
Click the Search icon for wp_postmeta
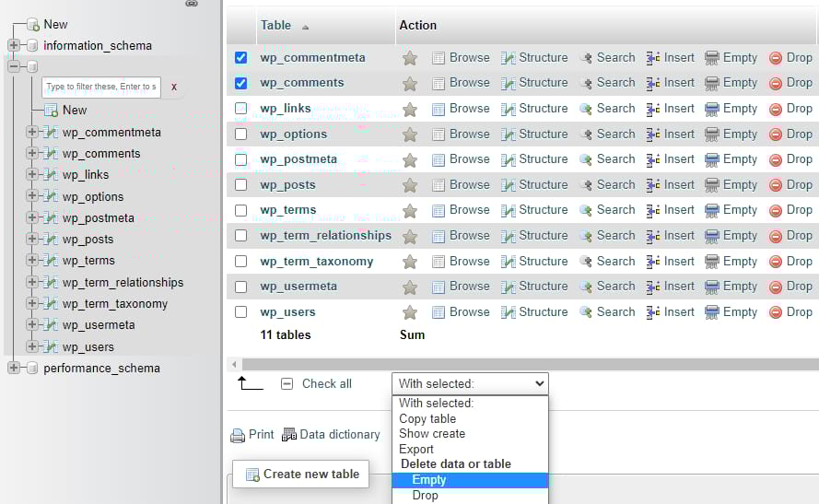point(586,159)
